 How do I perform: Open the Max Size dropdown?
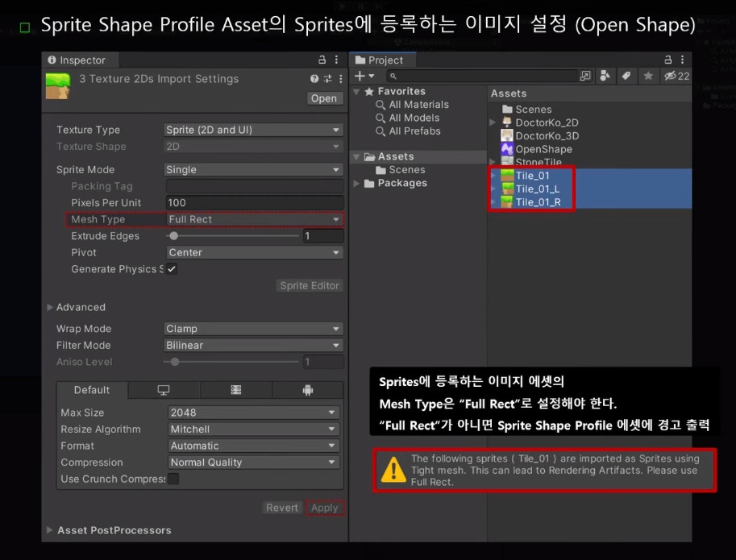click(x=253, y=412)
